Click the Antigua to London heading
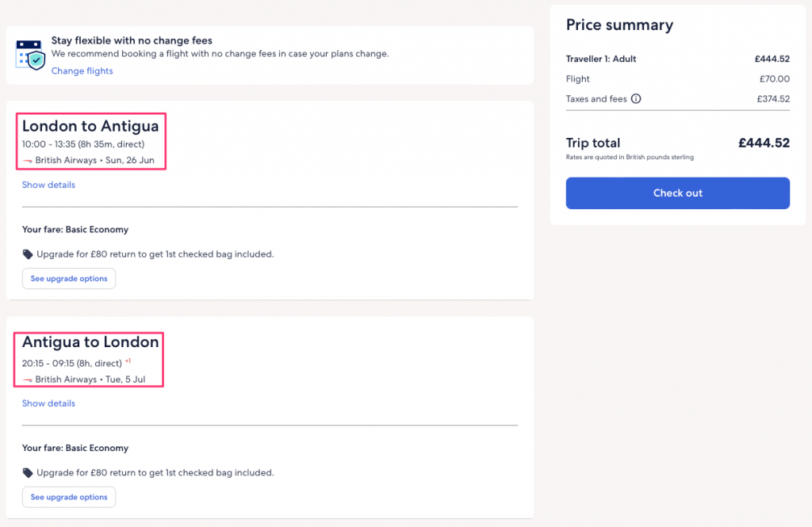 pyautogui.click(x=90, y=342)
